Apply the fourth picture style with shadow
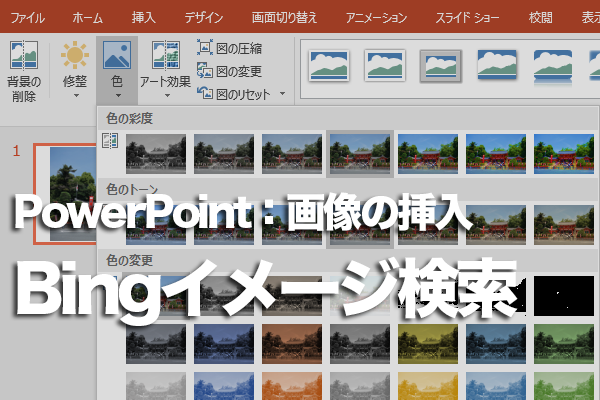This screenshot has height=400, width=600. tap(497, 65)
